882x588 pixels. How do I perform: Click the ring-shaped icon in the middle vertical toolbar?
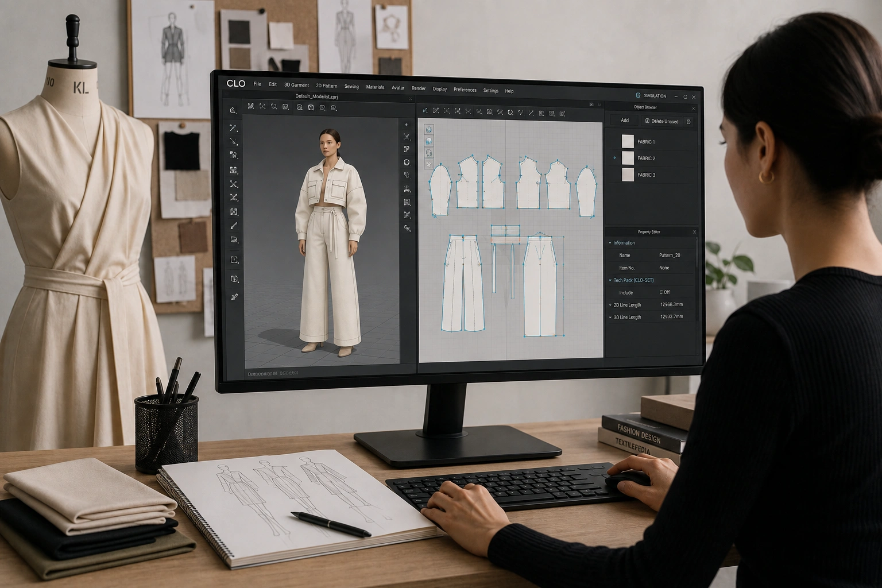coord(407,163)
